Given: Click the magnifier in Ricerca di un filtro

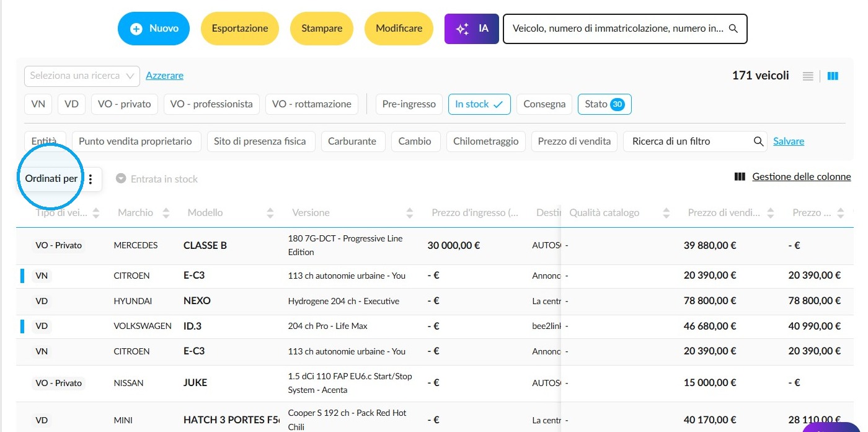Looking at the screenshot, I should [758, 142].
